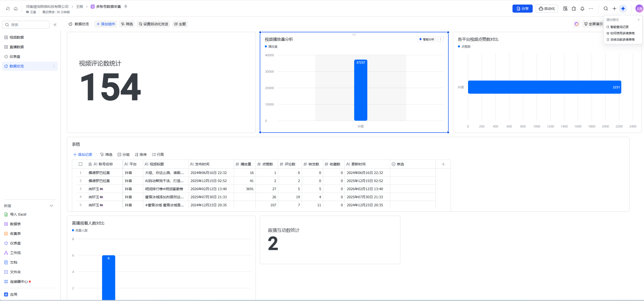
Task: Close the 猜你想问 popup
Action: [x=639, y=20]
